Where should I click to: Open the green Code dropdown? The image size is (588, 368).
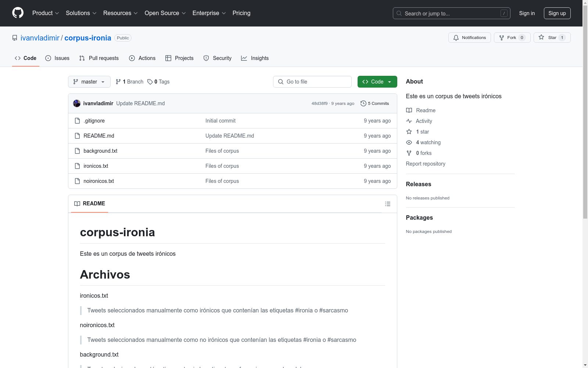pyautogui.click(x=377, y=82)
